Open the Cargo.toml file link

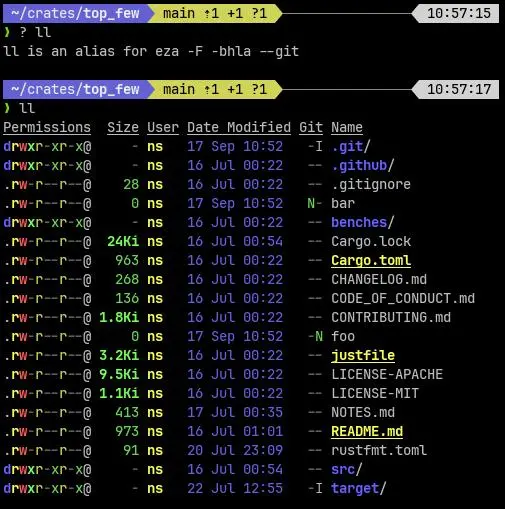[x=371, y=261]
